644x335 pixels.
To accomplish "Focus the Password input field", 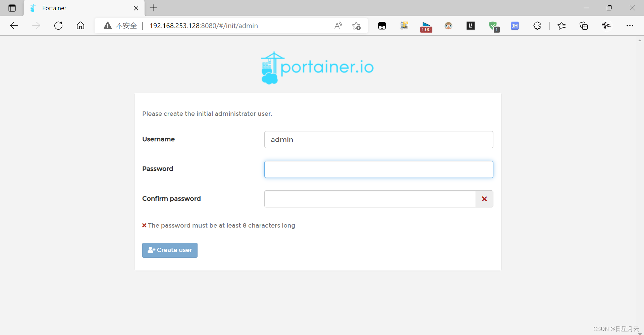I will click(378, 169).
